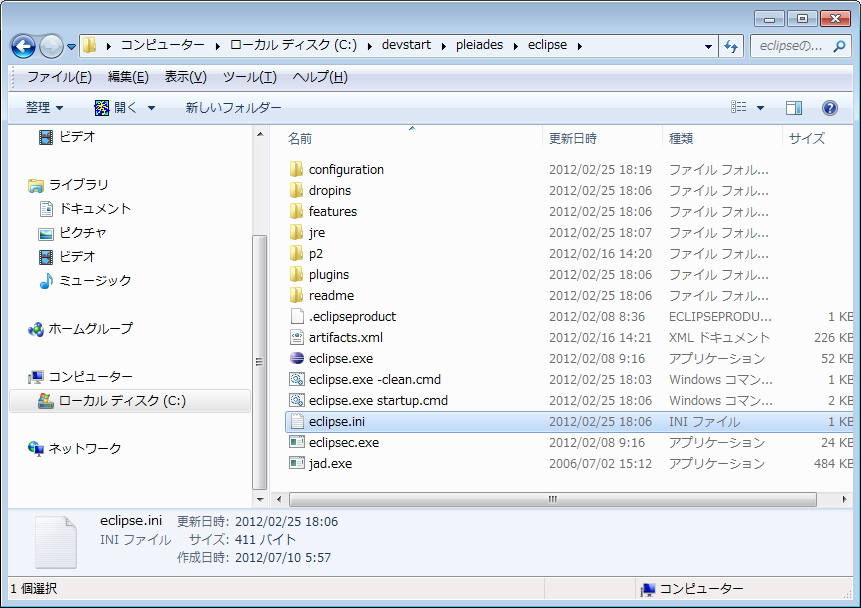Screen dimensions: 861x608
Task: Expand the 開く dropdown arrow
Action: (152, 108)
